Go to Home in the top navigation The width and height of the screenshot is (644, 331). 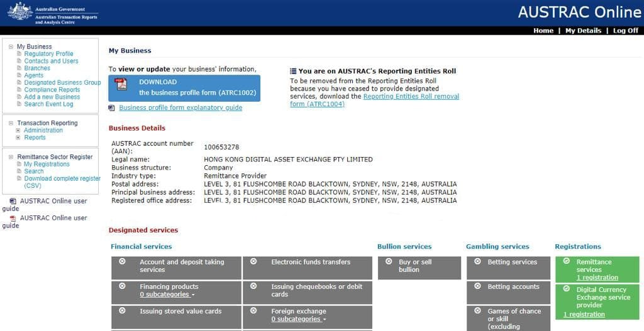tap(543, 31)
